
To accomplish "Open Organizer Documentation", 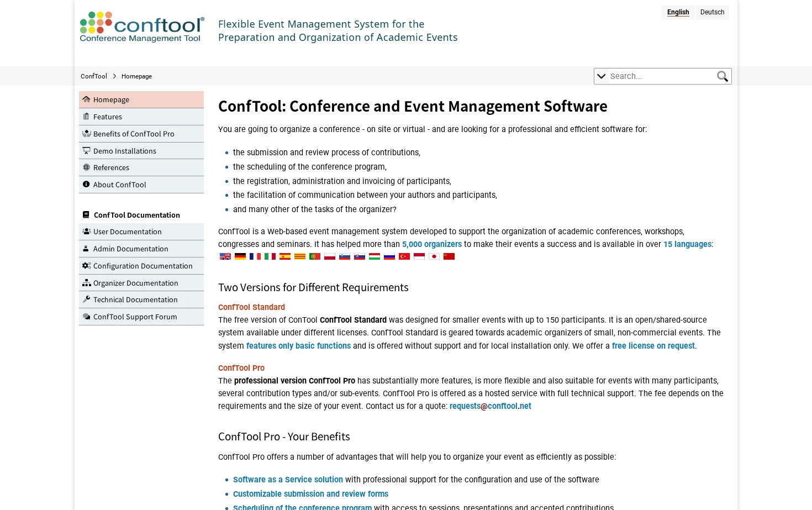I will click(x=141, y=283).
